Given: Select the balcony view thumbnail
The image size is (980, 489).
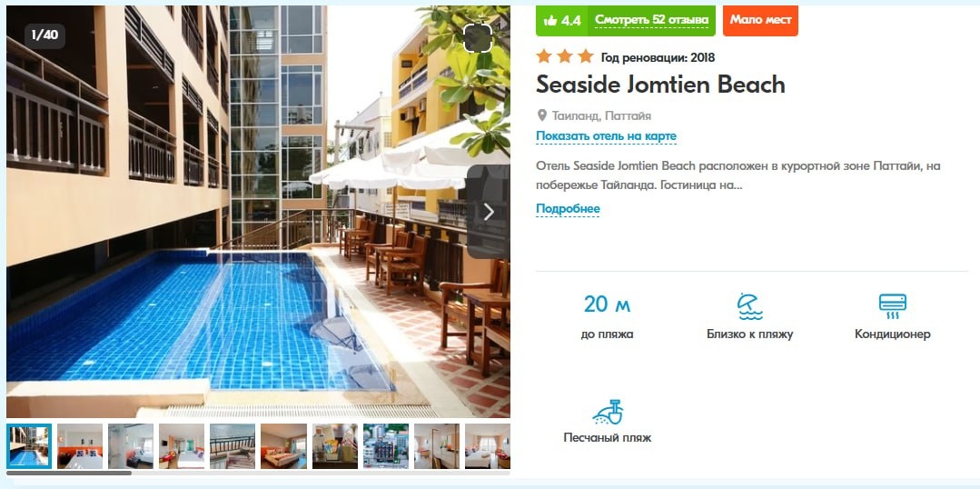Looking at the screenshot, I should click(x=233, y=446).
